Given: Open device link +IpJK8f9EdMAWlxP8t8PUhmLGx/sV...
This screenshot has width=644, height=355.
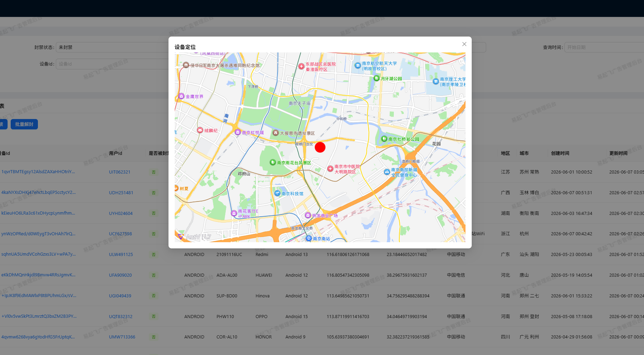Looking at the screenshot, I should click(39, 296).
